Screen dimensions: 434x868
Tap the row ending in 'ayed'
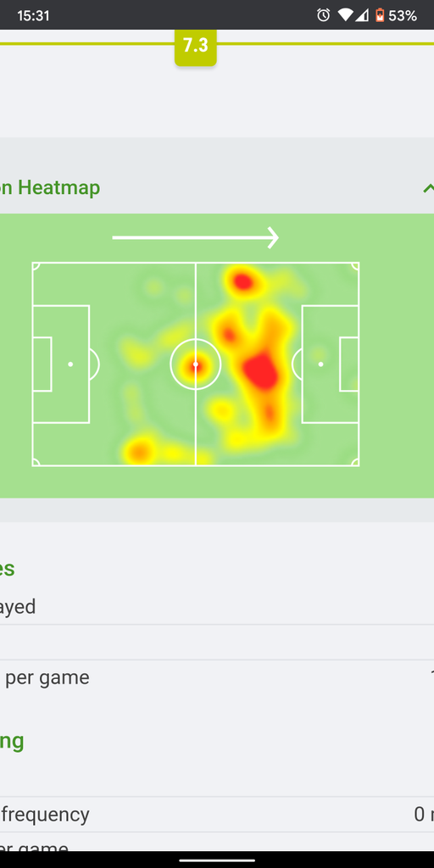[x=217, y=607]
